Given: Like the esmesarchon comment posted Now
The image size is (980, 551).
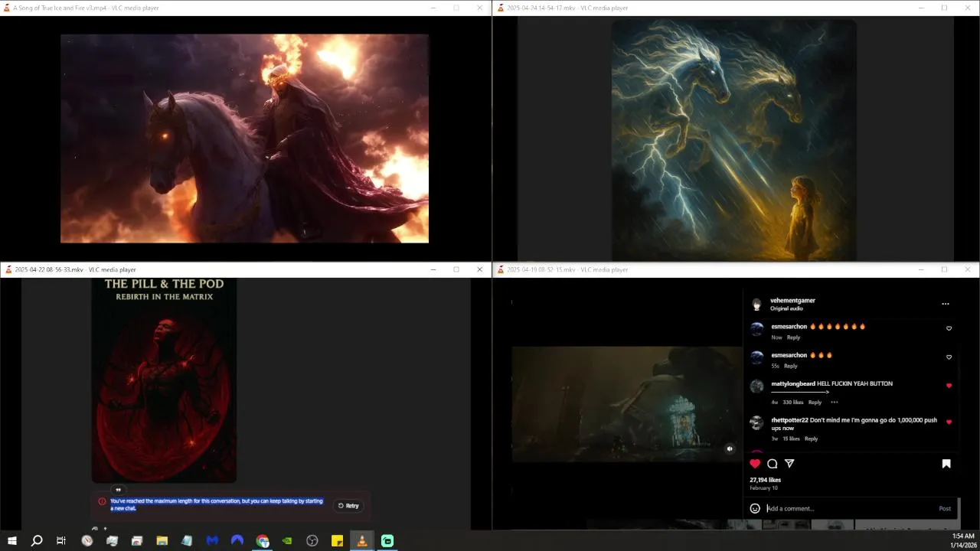Looking at the screenshot, I should (x=949, y=328).
